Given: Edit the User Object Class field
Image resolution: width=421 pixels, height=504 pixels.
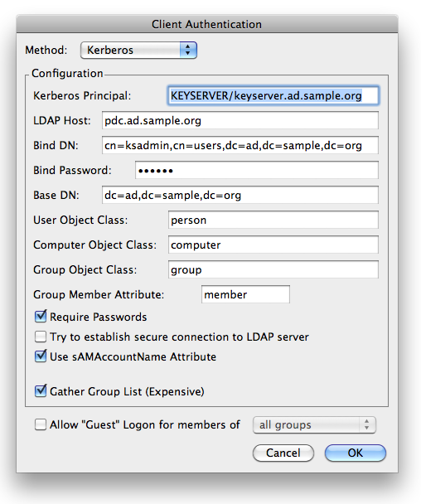Looking at the screenshot, I should tap(273, 220).
